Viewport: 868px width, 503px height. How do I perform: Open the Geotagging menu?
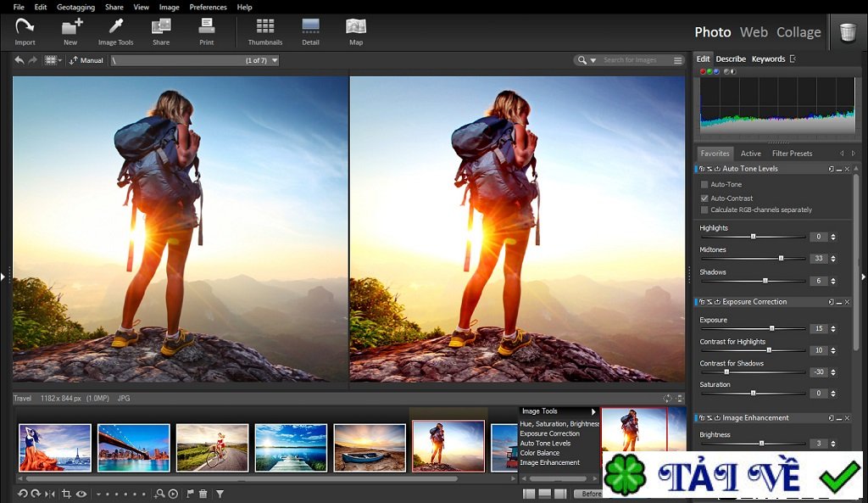(75, 7)
